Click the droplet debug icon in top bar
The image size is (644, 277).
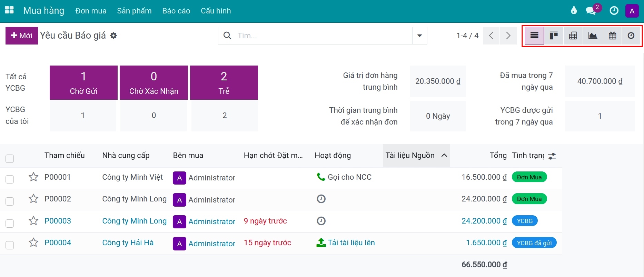click(574, 10)
